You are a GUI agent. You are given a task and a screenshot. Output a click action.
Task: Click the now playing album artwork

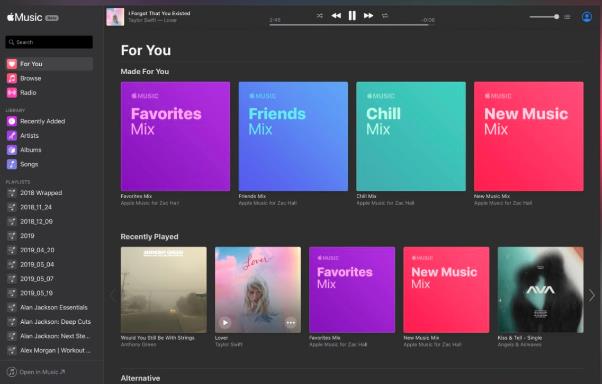115,17
